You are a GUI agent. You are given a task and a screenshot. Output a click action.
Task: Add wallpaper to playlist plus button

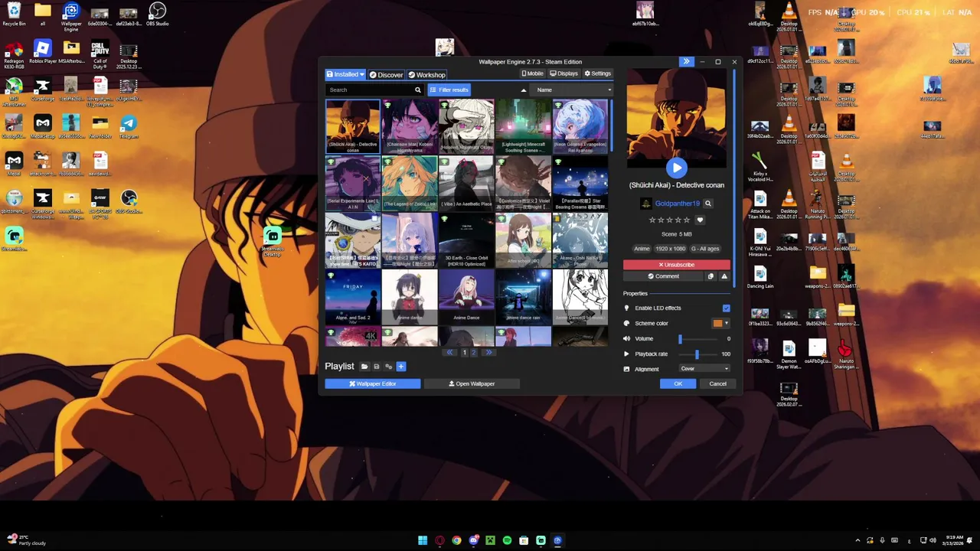tap(400, 367)
